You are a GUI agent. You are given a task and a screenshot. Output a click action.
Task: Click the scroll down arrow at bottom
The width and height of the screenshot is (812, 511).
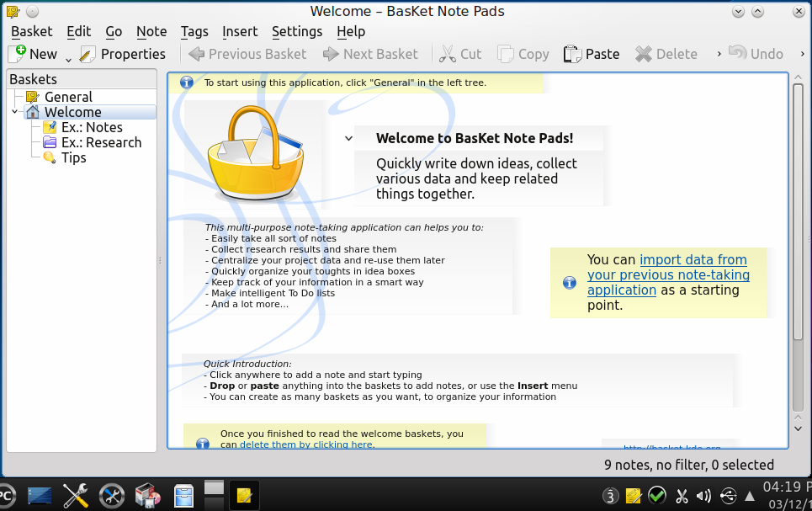(798, 428)
